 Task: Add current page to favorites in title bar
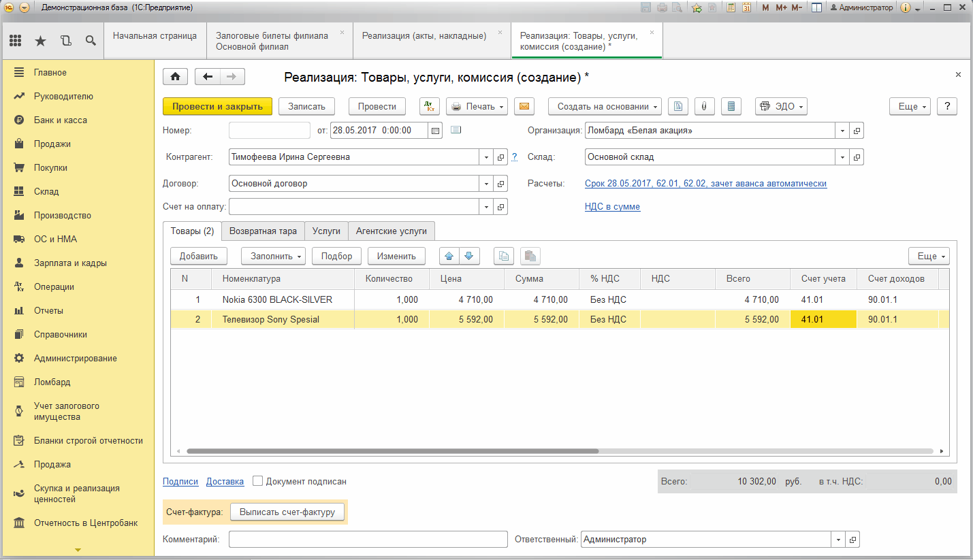pyautogui.click(x=697, y=7)
